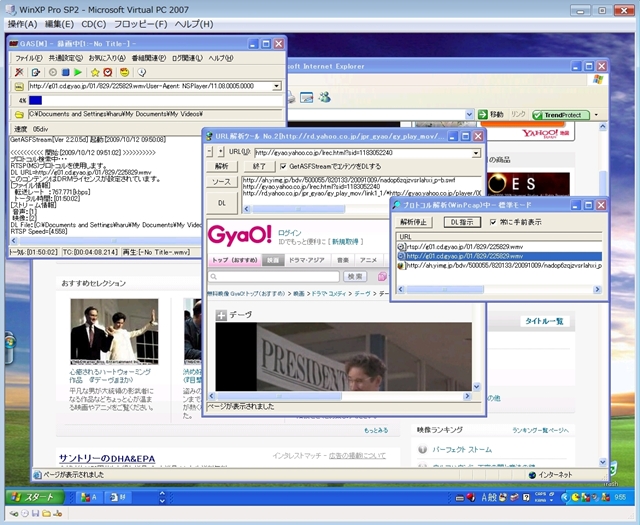Open favorites via the yellow star icon

(95, 72)
